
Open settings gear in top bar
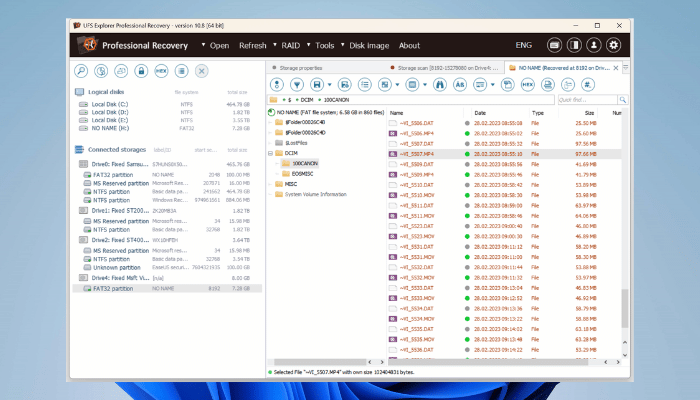point(614,45)
